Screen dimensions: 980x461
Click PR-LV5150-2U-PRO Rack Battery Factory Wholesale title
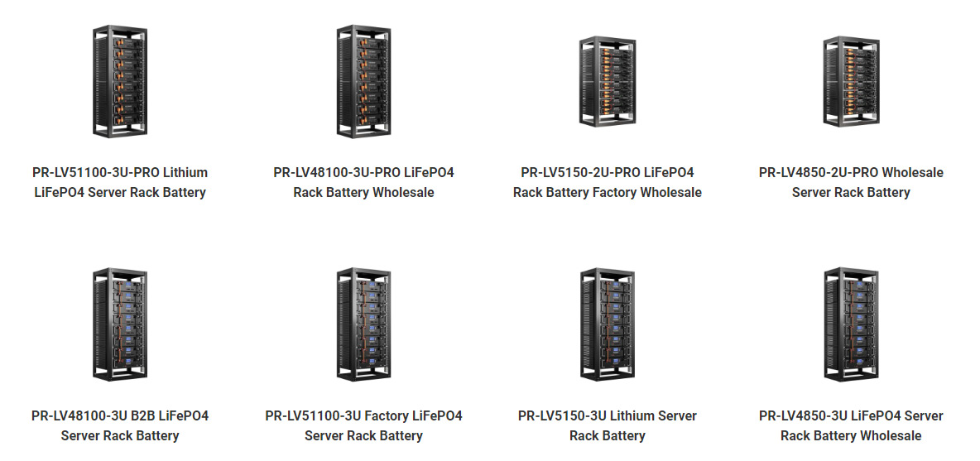608,182
